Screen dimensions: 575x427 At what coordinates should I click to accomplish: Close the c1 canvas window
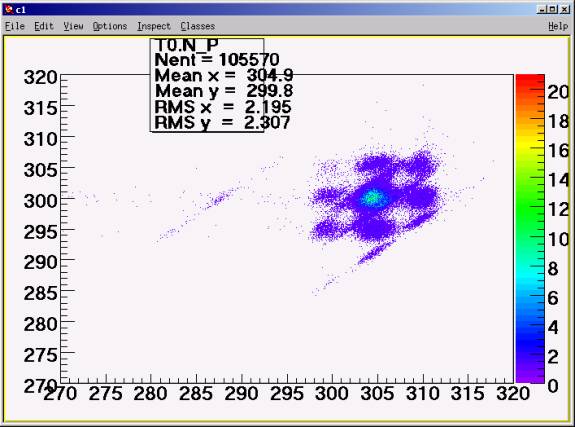[x=565, y=10]
